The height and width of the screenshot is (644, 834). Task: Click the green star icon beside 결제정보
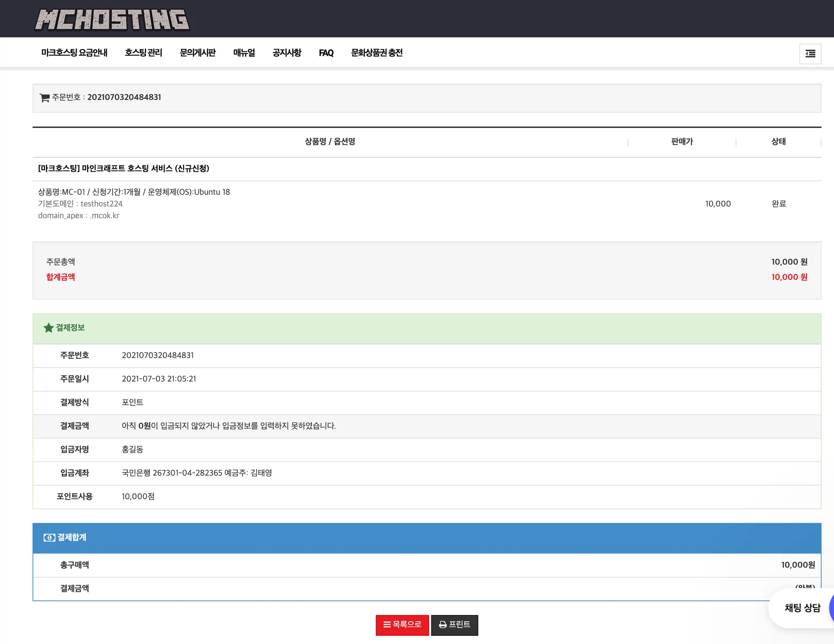[x=48, y=328]
